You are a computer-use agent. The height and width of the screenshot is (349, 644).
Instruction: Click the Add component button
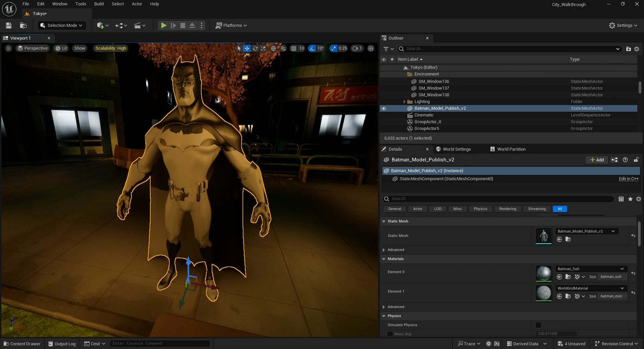point(597,160)
